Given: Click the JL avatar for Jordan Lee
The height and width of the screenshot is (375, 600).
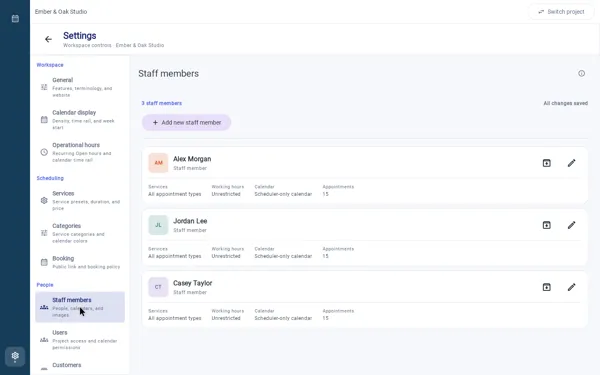Looking at the screenshot, I should [158, 225].
